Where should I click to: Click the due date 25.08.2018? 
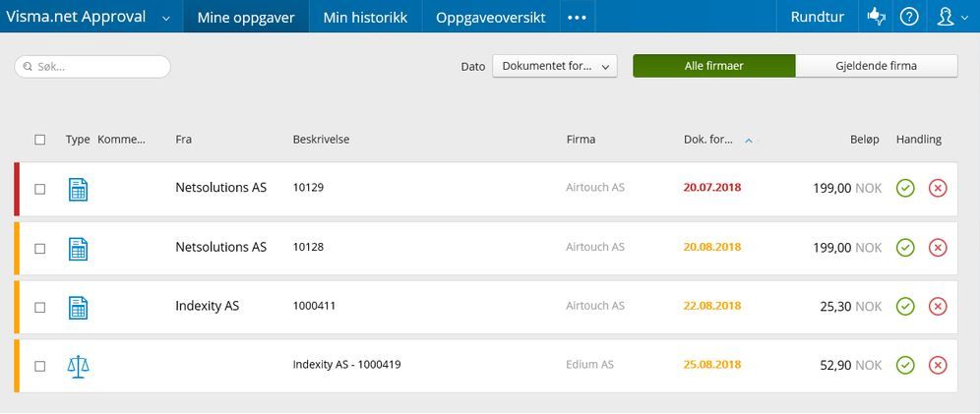pos(712,365)
